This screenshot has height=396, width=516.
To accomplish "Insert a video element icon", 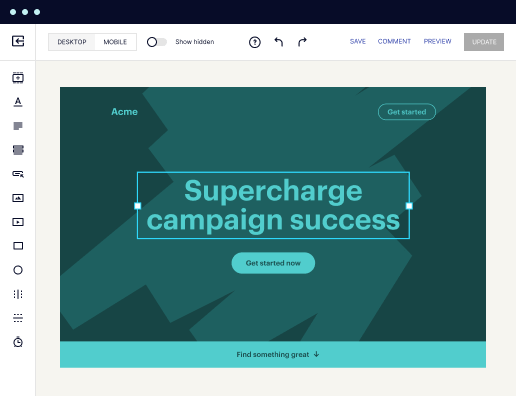I will click(x=18, y=222).
